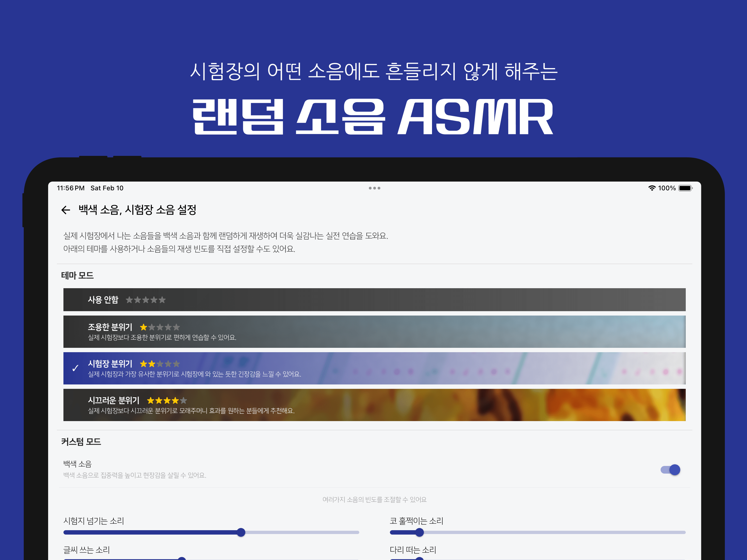Tap star rating of 시끄러운 분위기
The width and height of the screenshot is (747, 560).
167,401
